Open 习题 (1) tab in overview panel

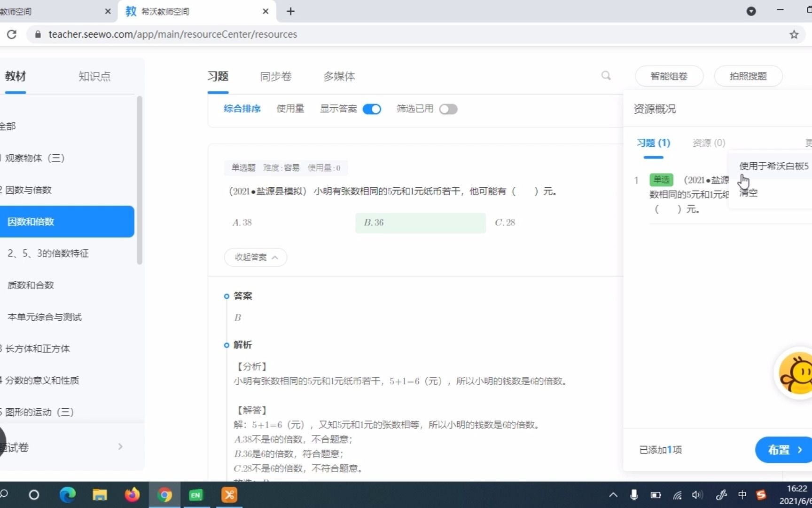click(653, 143)
